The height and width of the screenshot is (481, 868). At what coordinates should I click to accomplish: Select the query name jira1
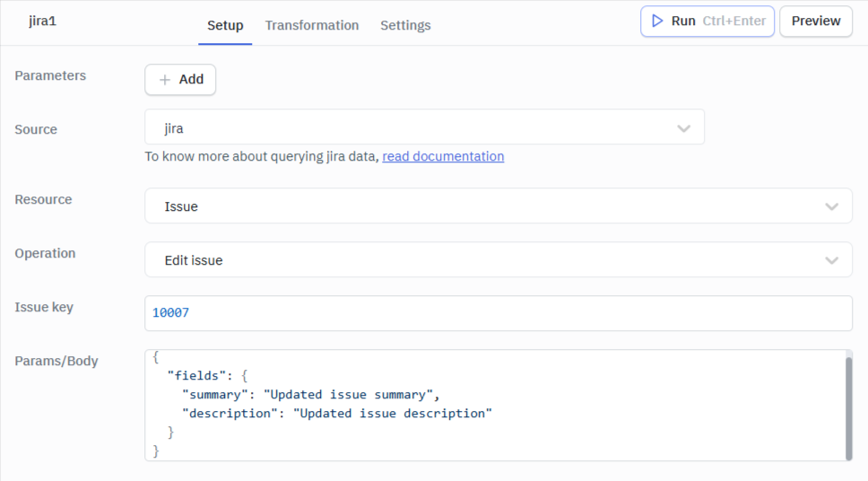click(43, 21)
